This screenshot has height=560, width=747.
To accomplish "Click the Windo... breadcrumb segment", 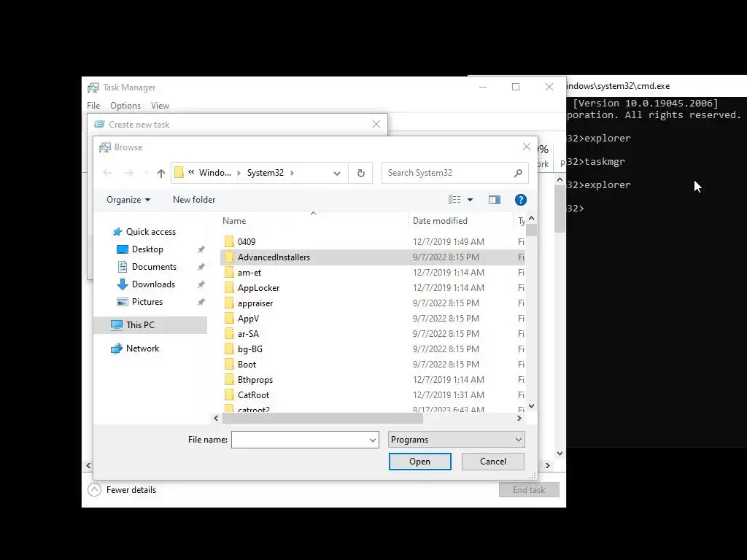I will point(215,173).
